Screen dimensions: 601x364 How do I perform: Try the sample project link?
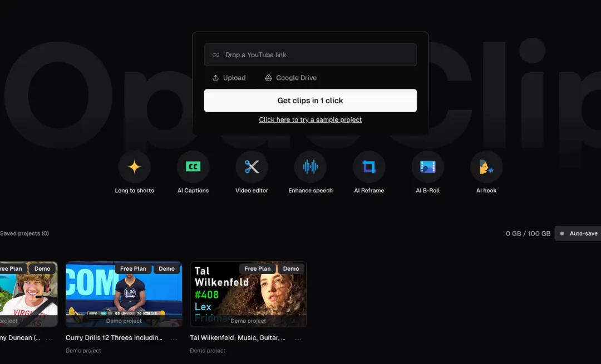[311, 120]
